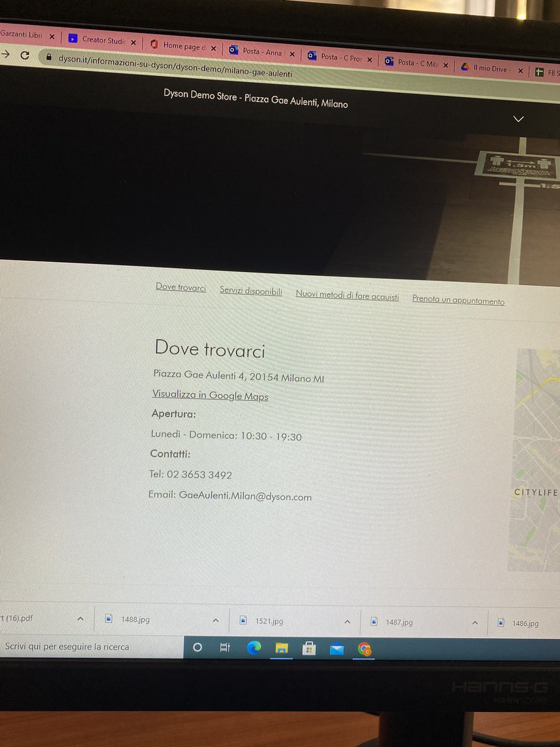Click the dyson.it URL in address bar
The width and height of the screenshot is (560, 747).
[175, 65]
